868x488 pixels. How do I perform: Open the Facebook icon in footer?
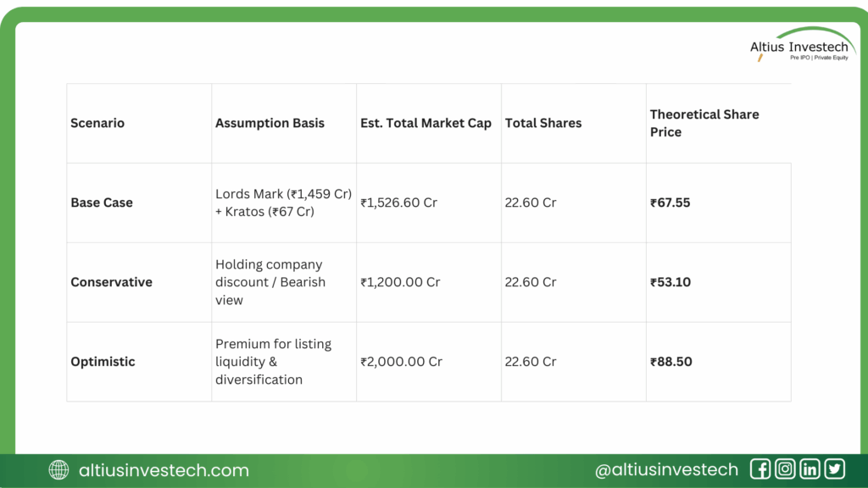point(760,469)
